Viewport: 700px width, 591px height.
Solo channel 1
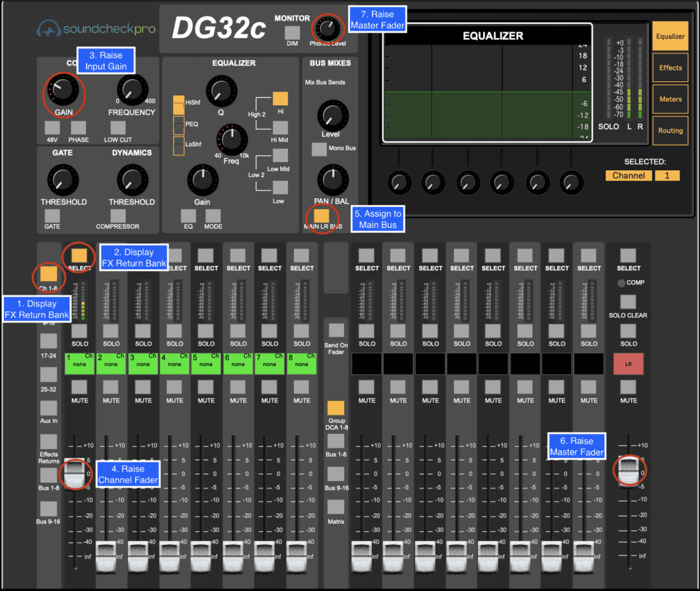tap(79, 331)
